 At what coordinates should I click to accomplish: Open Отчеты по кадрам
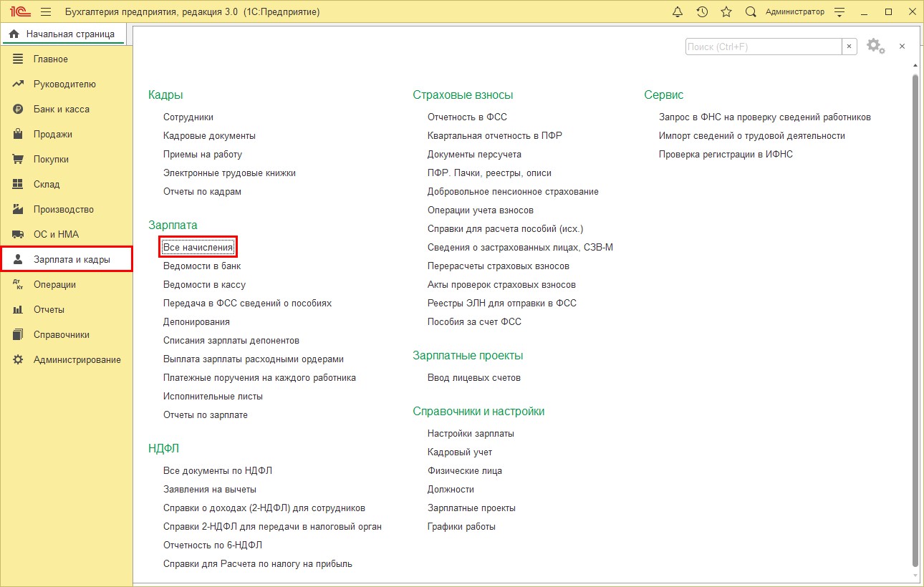[x=202, y=191]
